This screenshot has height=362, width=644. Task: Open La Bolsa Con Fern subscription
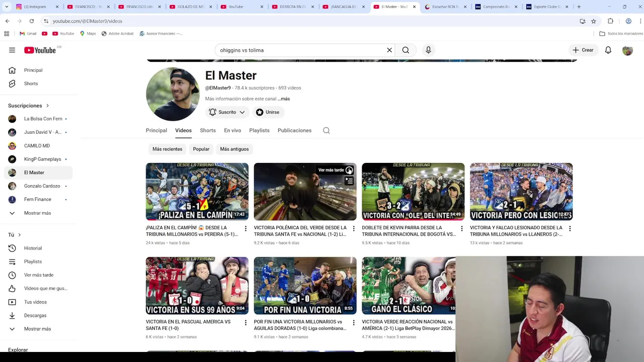(x=38, y=119)
